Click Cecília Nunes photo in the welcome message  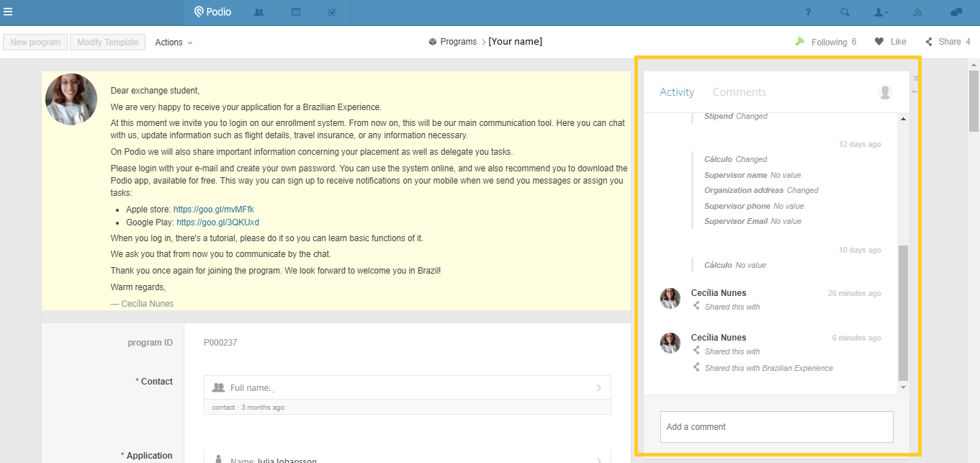tap(71, 99)
